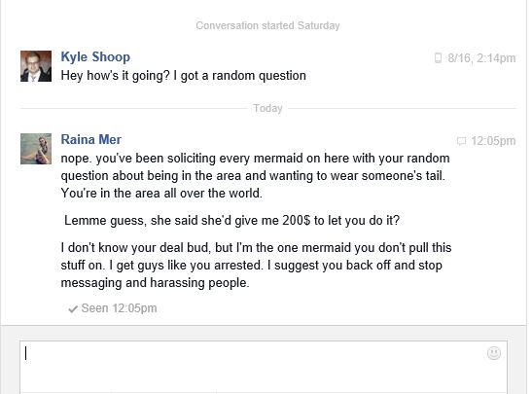Click the divider line left of Today
The image size is (532, 394).
[x=134, y=109]
